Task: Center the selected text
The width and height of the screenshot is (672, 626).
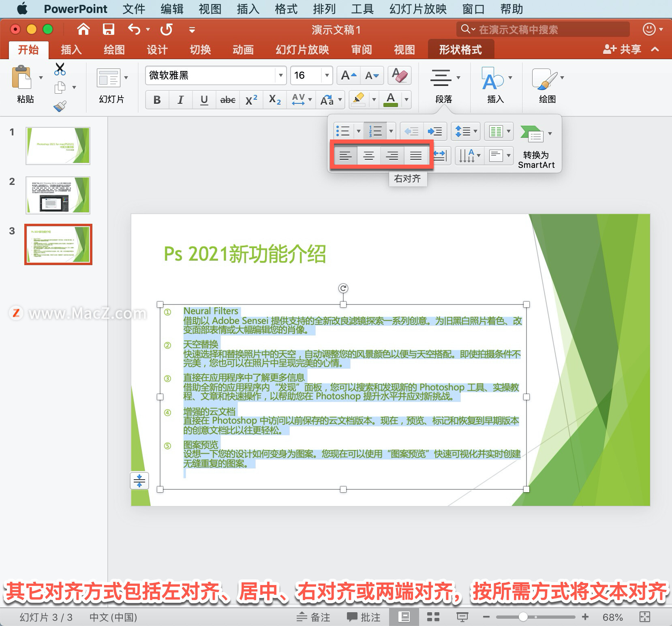Action: (x=369, y=155)
